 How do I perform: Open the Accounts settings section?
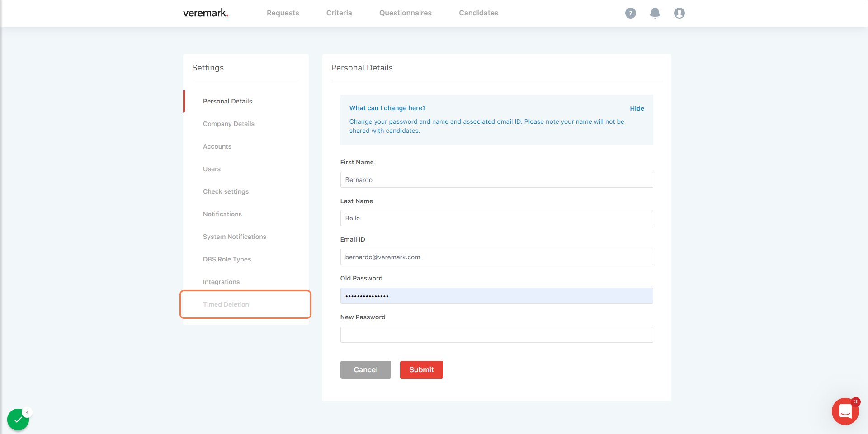point(217,146)
